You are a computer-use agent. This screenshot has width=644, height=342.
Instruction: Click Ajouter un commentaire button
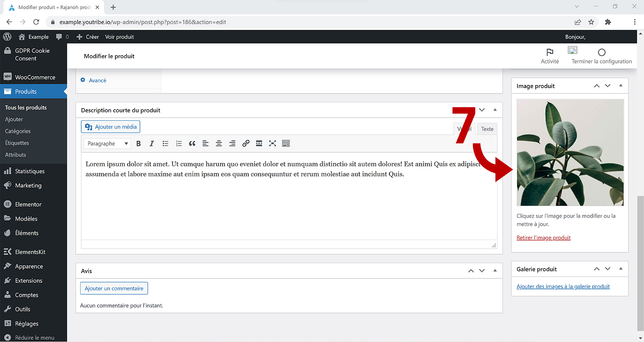tap(114, 288)
